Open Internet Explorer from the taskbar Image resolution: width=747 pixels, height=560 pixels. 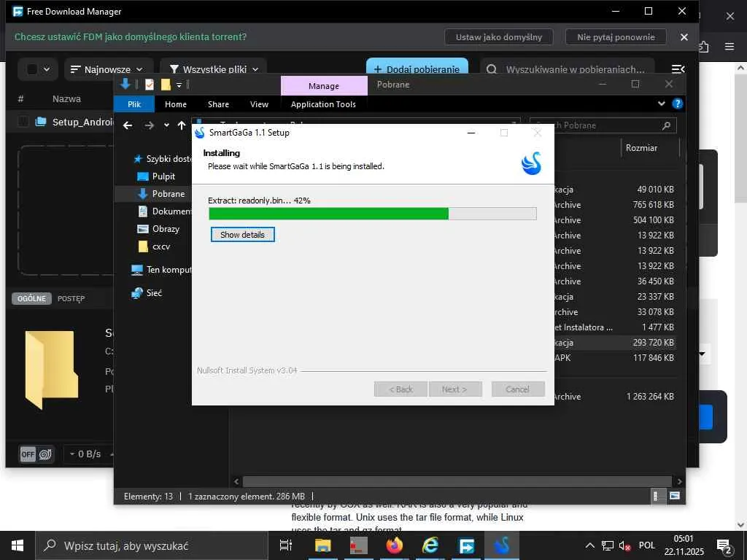pyautogui.click(x=430, y=545)
